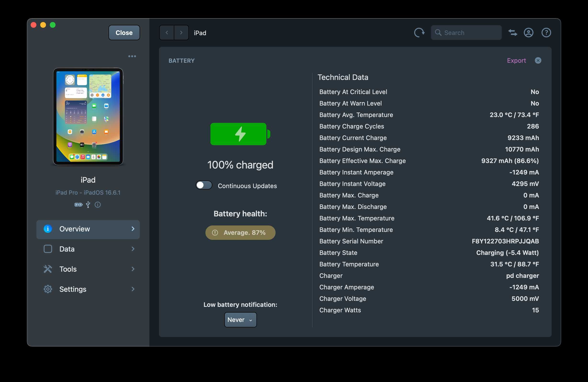Click the forward navigation arrow
Screen dimensions: 588x382
tap(181, 33)
